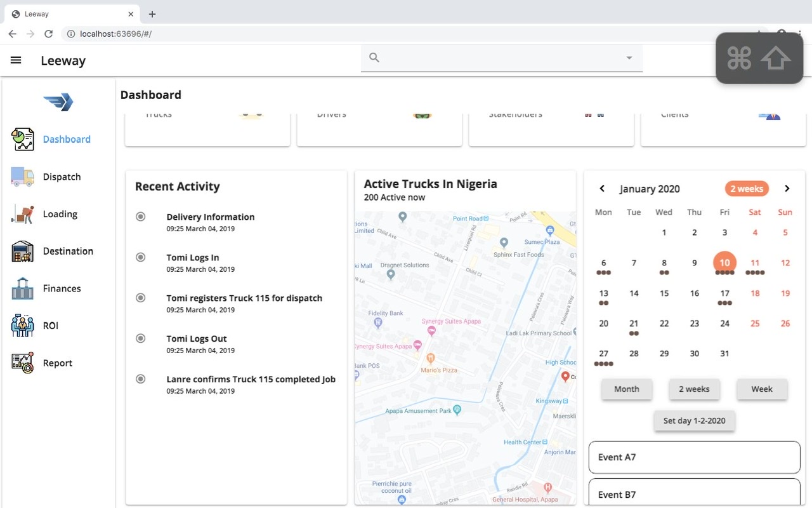812x508 pixels.
Task: Open the ROI menu item
Action: point(51,325)
